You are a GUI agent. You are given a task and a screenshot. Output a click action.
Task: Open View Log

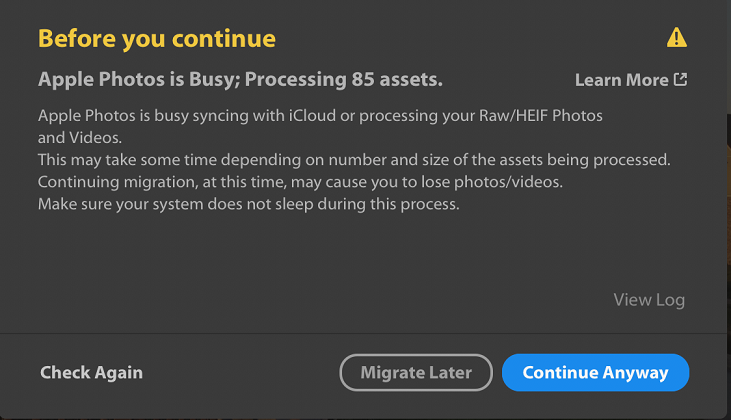(649, 300)
